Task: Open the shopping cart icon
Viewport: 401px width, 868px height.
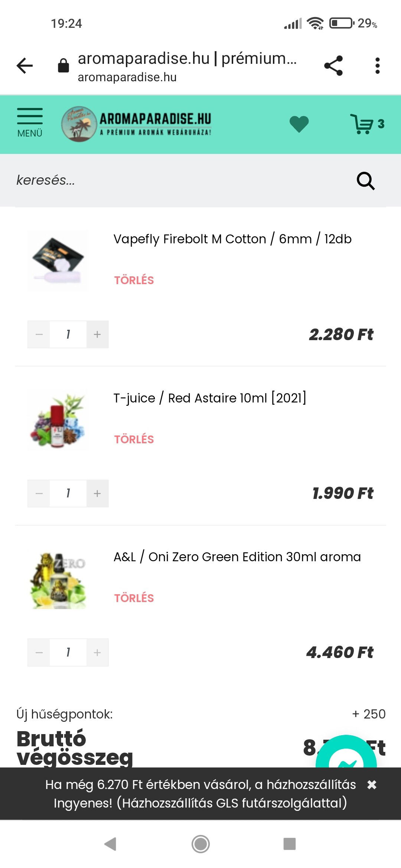Action: point(362,124)
